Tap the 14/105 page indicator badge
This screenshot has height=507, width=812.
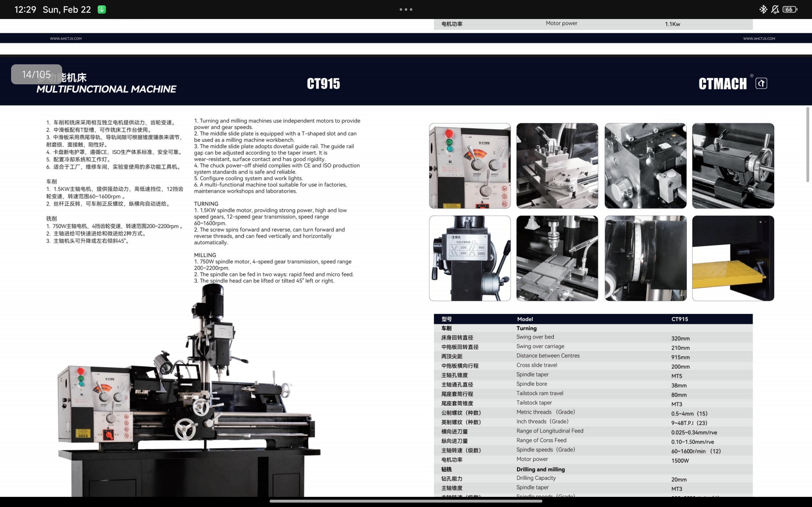[x=36, y=74]
